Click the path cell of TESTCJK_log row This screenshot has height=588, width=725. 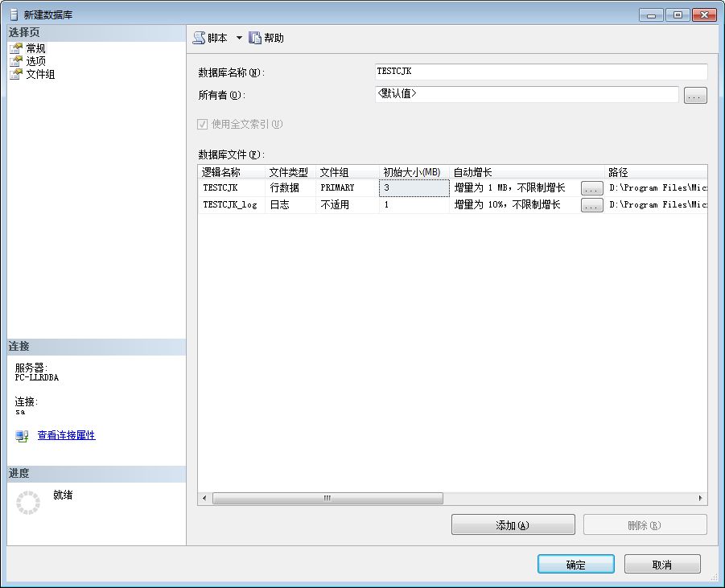[657, 204]
